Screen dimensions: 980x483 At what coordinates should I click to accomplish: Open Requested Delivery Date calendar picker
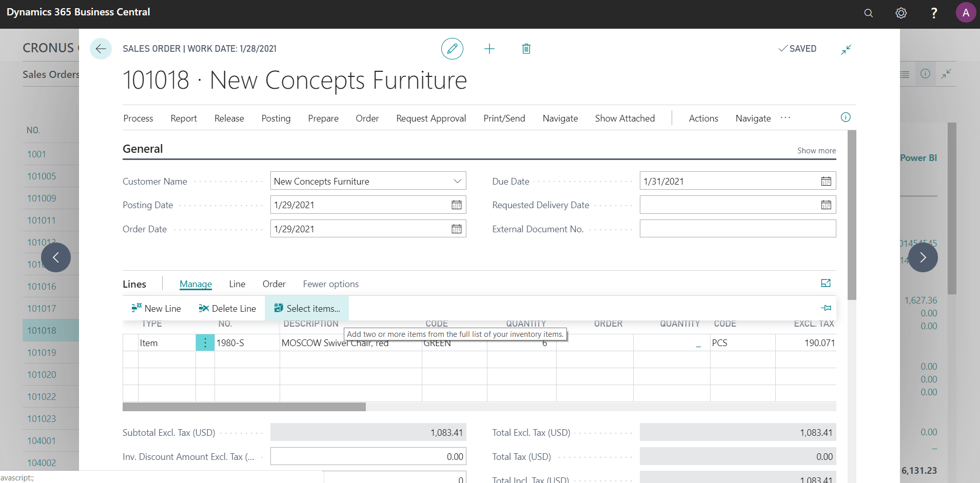click(826, 205)
